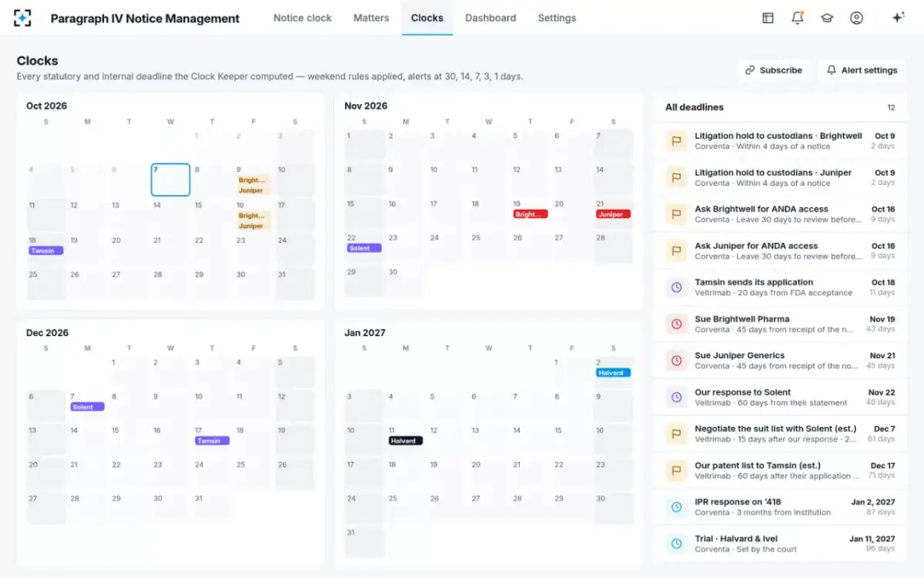Click Solent event on November 22
The width and height of the screenshot is (924, 578).
coord(364,248)
